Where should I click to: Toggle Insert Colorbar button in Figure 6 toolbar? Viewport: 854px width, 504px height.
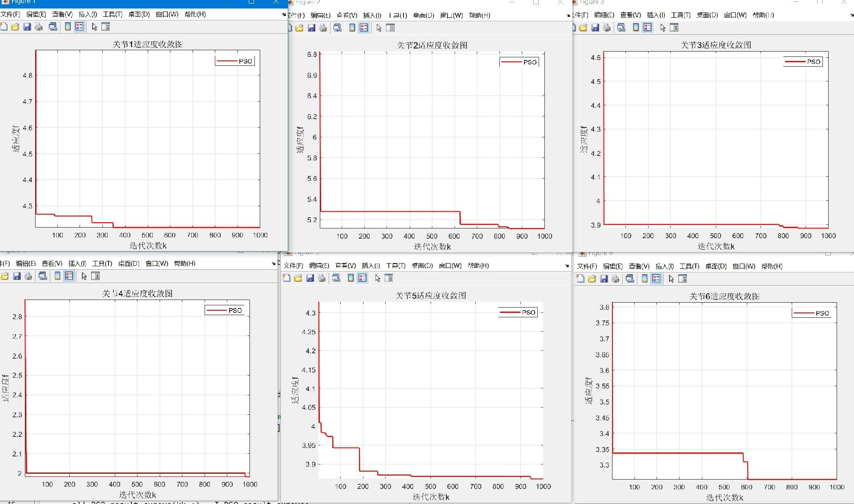click(645, 279)
